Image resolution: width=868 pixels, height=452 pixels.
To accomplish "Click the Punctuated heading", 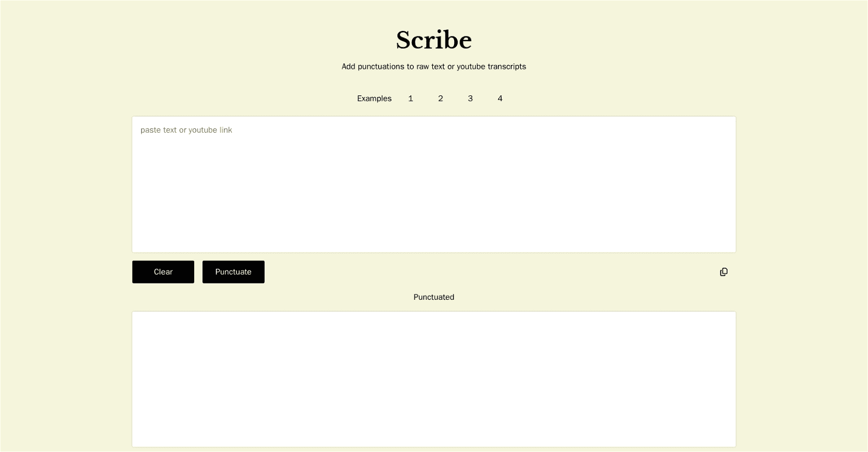I will [x=433, y=297].
